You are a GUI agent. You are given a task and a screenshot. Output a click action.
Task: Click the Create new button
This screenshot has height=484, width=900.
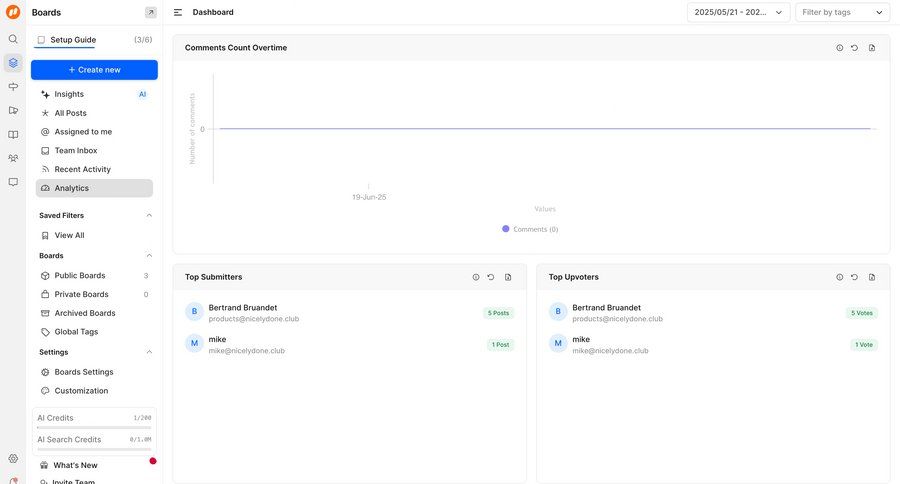94,69
